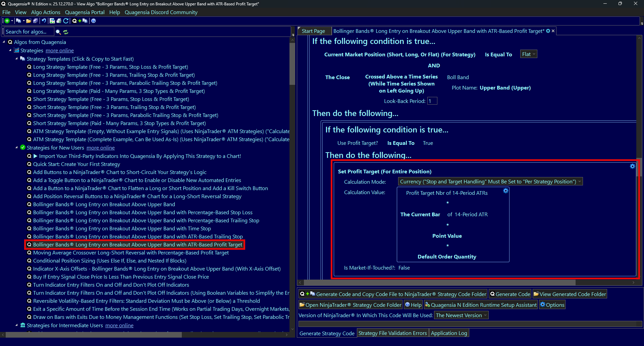
Task: Collapse the Strategies for New Users node
Action: [16, 148]
